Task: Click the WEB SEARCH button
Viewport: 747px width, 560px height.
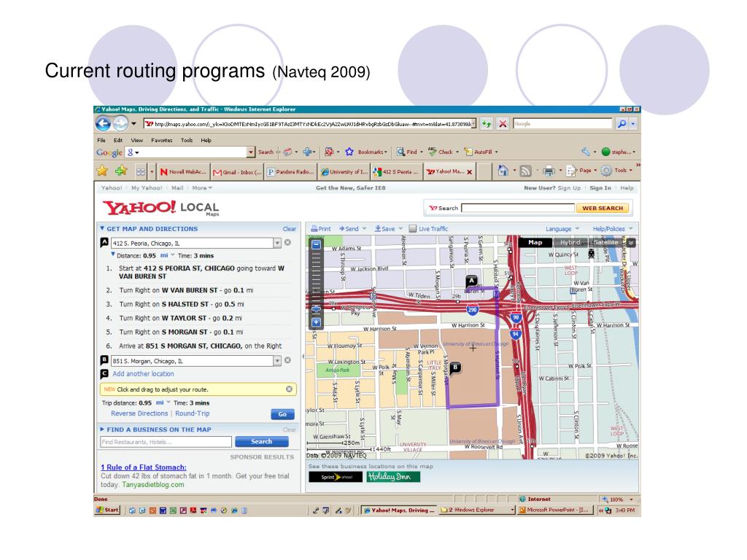Action: click(603, 208)
